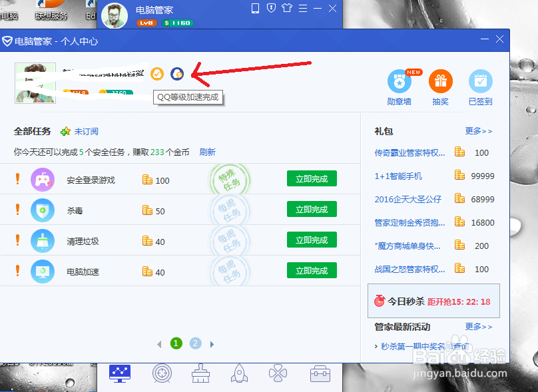Click the 清理垃圾 broom icon
This screenshot has height=392, width=538.
43,241
